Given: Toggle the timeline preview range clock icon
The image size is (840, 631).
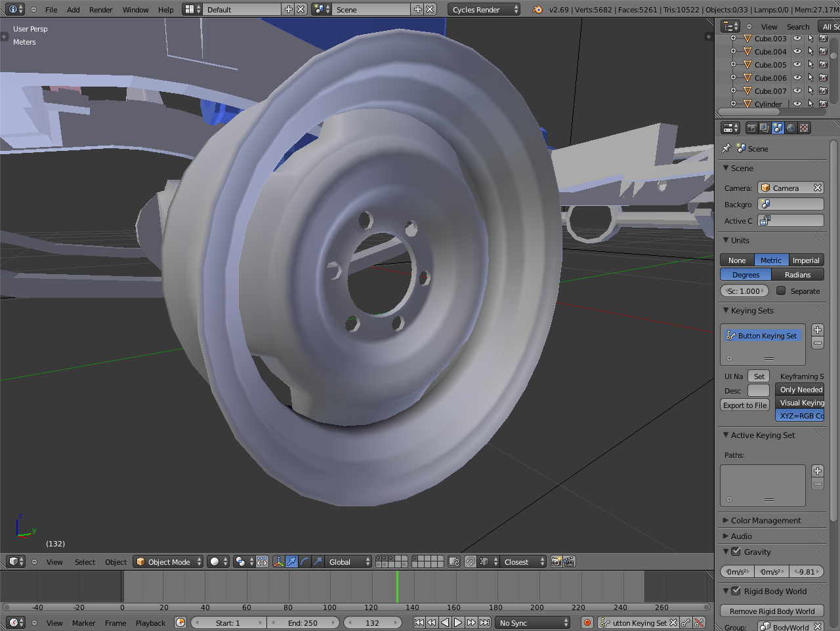Looking at the screenshot, I should 180,622.
